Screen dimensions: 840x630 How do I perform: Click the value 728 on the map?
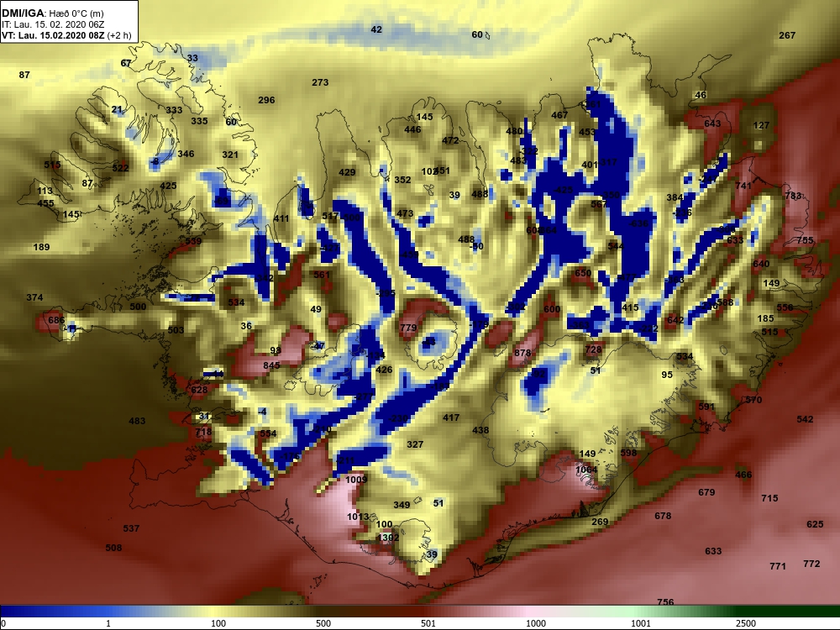click(593, 349)
